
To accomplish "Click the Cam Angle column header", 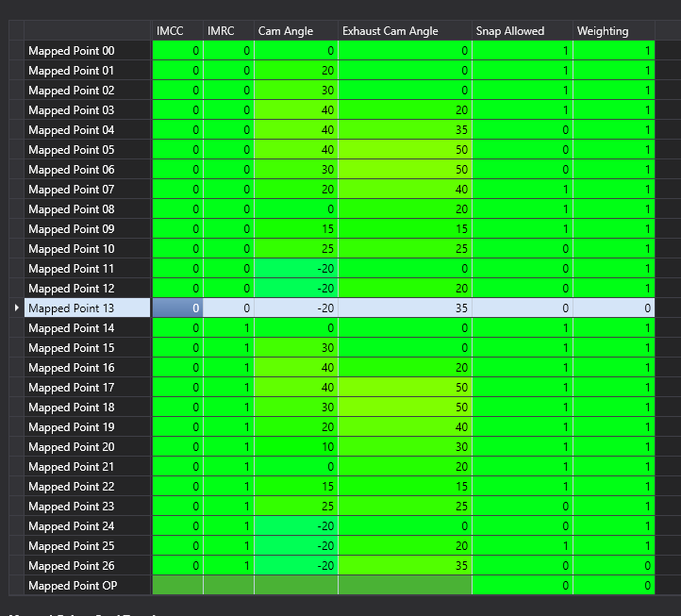I will 296,31.
